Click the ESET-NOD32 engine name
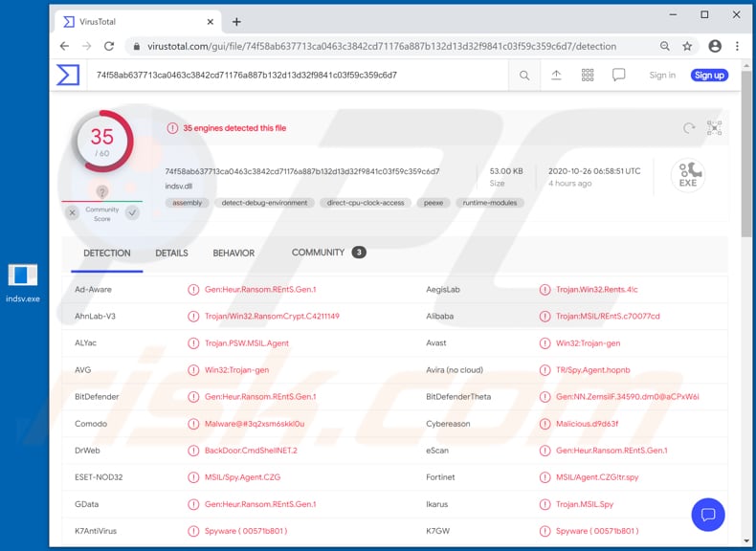Viewport: 756px width, 551px height. click(x=99, y=477)
